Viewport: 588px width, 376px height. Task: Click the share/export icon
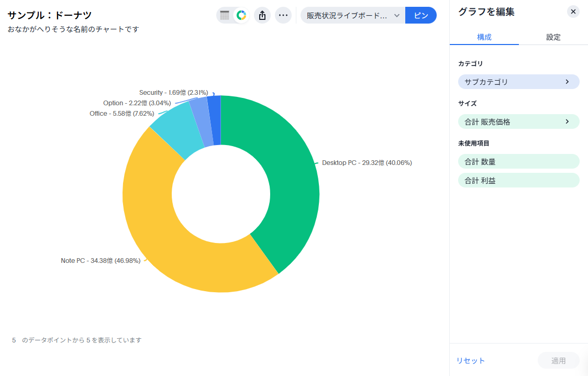tap(262, 15)
